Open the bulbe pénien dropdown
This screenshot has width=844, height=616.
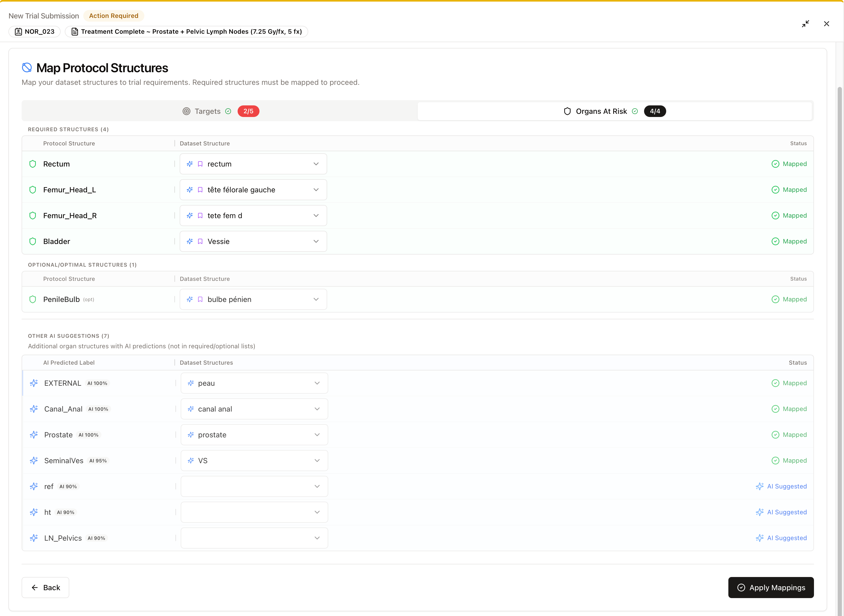253,299
